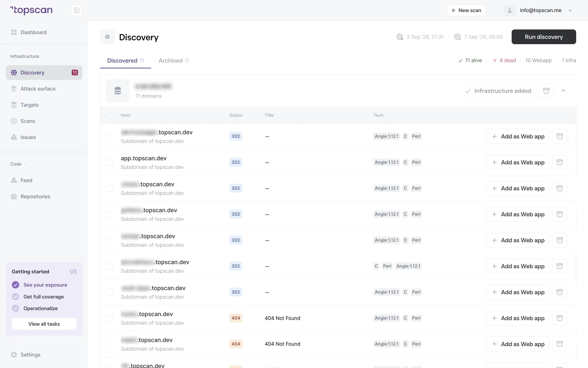Click the Issues warning triangle icon
The width and height of the screenshot is (588, 368).
click(14, 137)
